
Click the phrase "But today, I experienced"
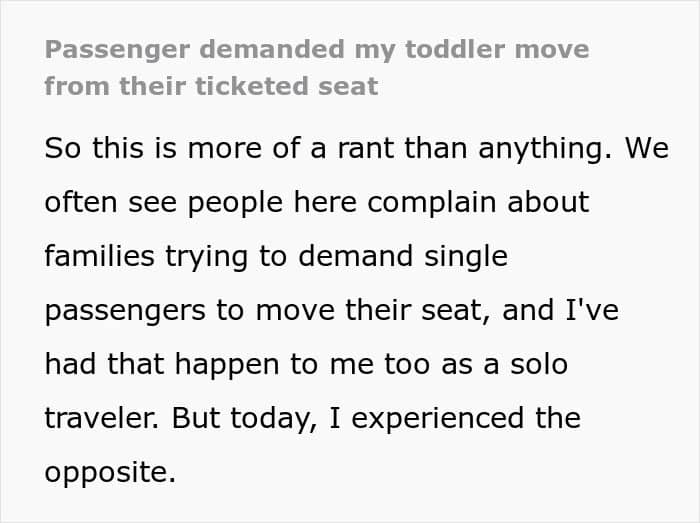347,419
